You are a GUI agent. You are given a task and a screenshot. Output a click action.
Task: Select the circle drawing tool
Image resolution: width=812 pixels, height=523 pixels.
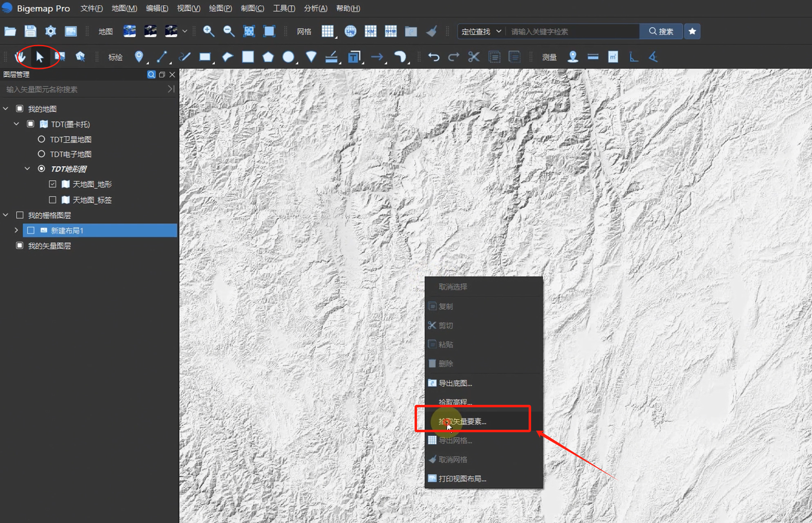pyautogui.click(x=288, y=57)
